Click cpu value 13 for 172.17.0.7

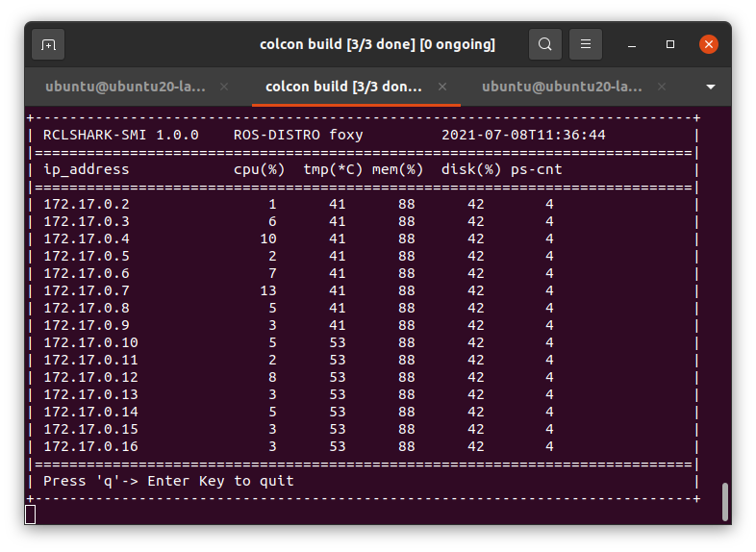(268, 291)
